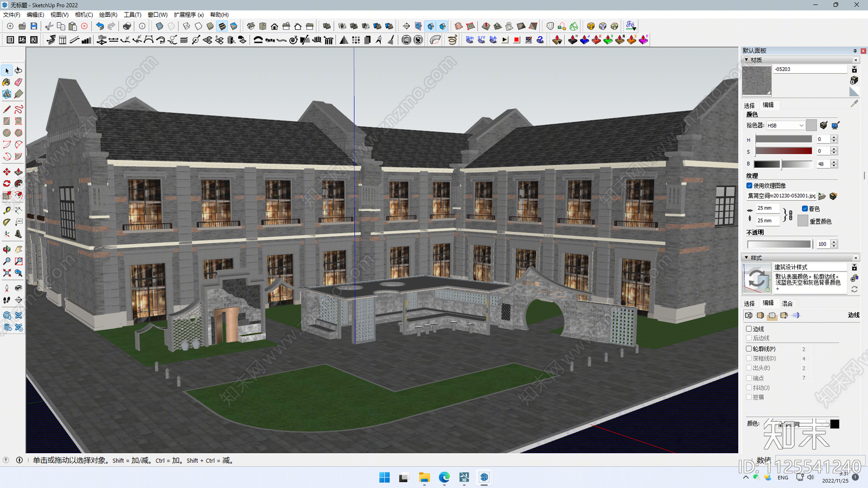Open the 绘图(R) menu
This screenshot has width=868, height=488.
[108, 15]
